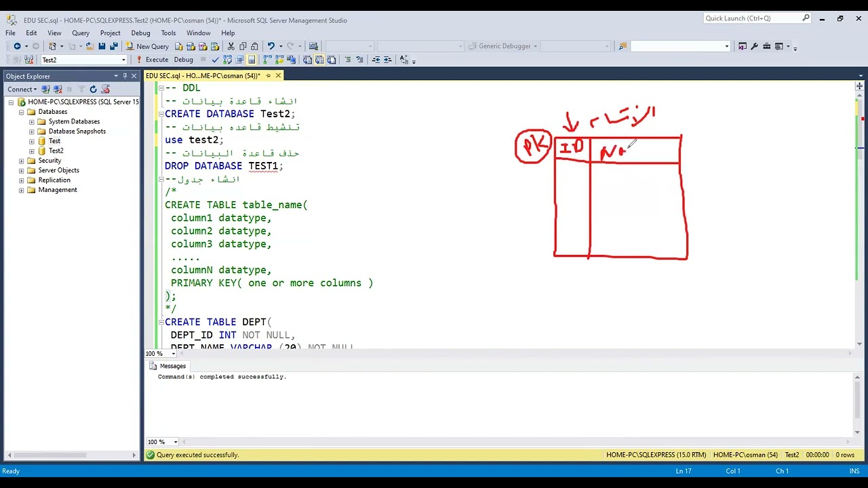This screenshot has width=868, height=488.
Task: Open the Test2 database selector dropdown
Action: (x=123, y=60)
